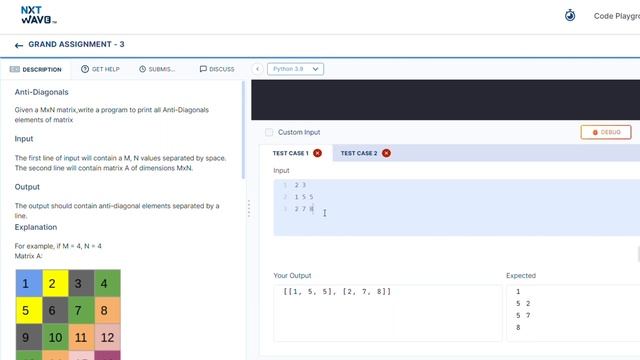
Task: Click the Debug button
Action: [606, 132]
